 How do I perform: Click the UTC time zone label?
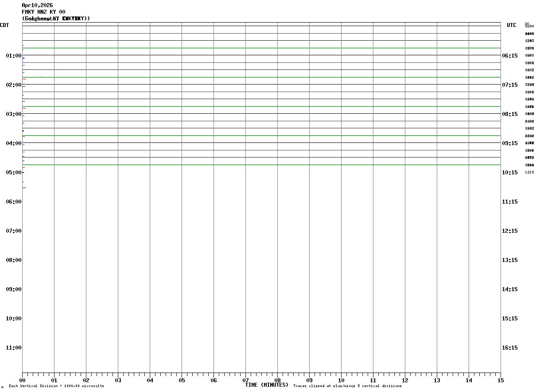point(512,25)
